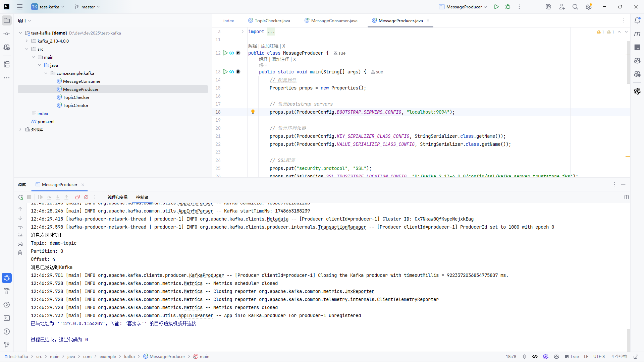
Task: Open the master branch dropdown
Action: pyautogui.click(x=87, y=7)
